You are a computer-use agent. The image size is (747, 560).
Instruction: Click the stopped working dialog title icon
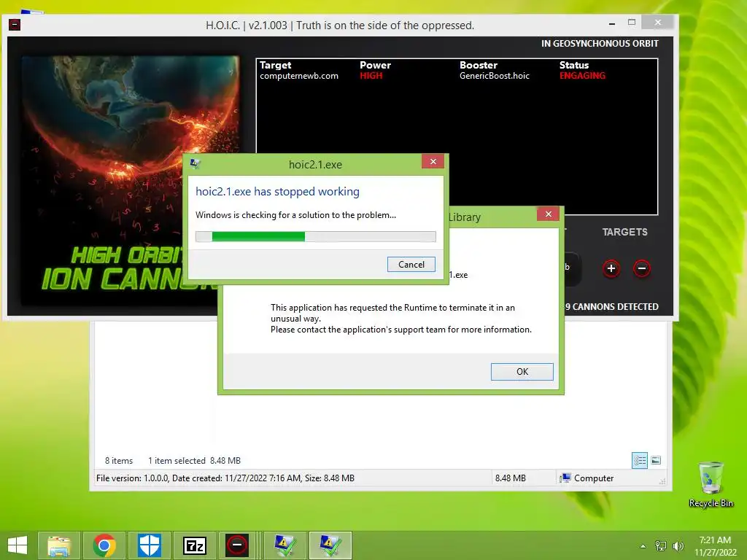pyautogui.click(x=195, y=164)
